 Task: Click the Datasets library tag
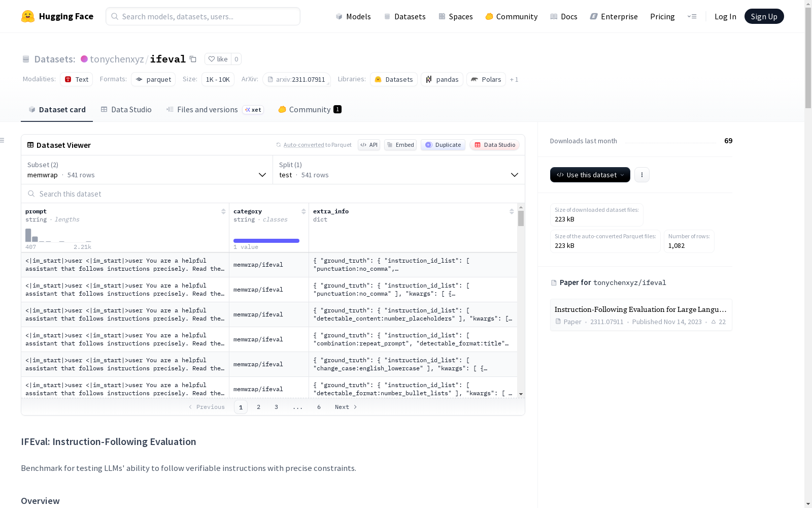coord(394,79)
